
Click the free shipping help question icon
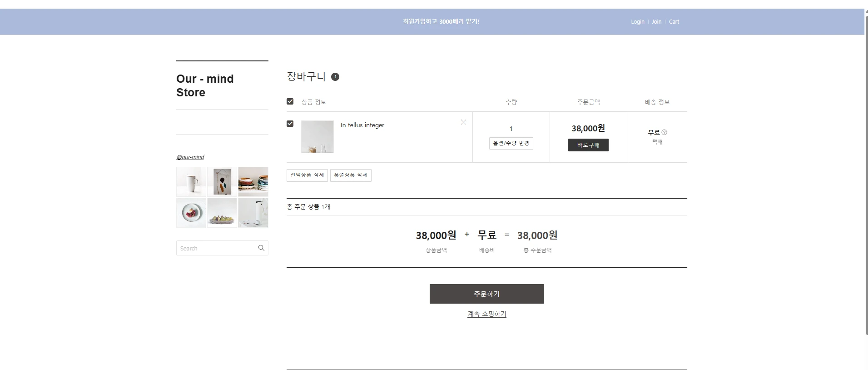point(664,132)
